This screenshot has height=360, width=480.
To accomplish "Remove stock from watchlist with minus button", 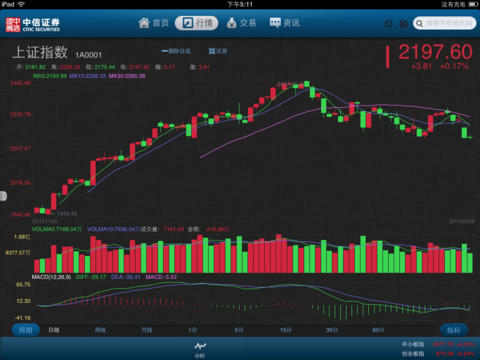I will point(176,51).
